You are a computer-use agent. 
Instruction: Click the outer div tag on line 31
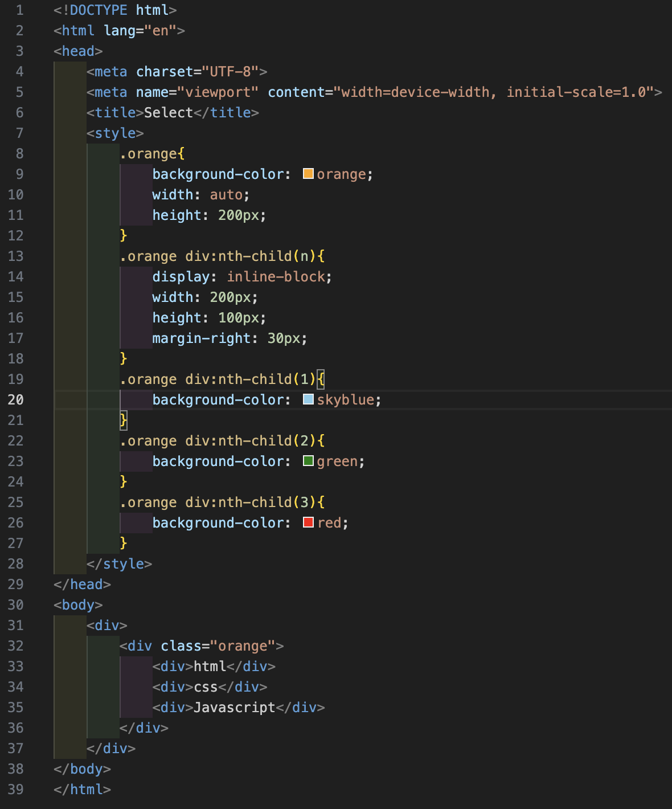(107, 626)
